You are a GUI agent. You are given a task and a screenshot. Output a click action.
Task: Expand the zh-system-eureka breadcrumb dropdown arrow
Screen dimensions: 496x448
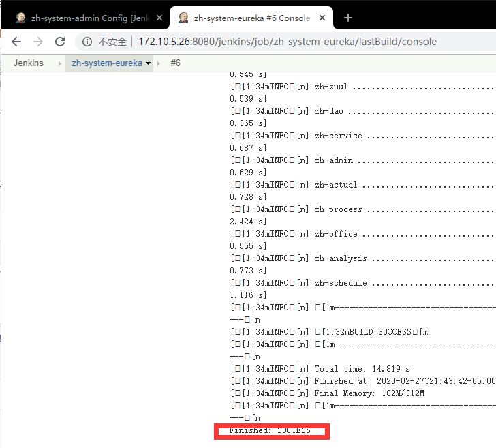tap(148, 63)
